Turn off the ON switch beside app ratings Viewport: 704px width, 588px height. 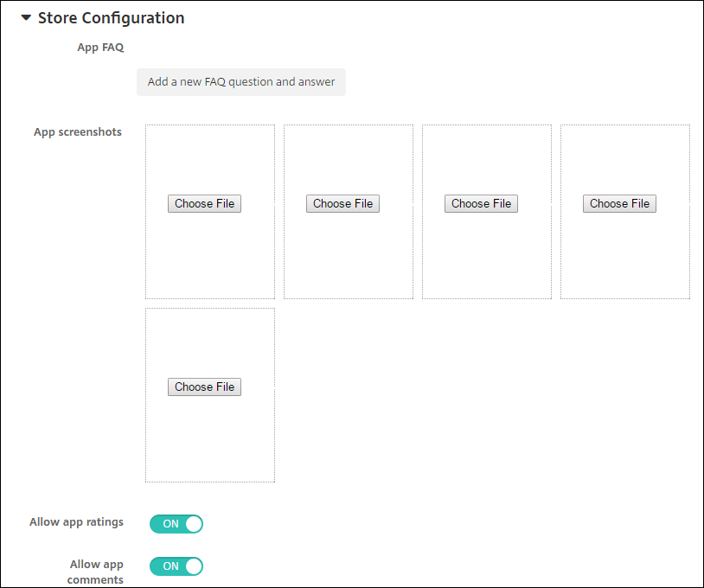[x=176, y=523]
